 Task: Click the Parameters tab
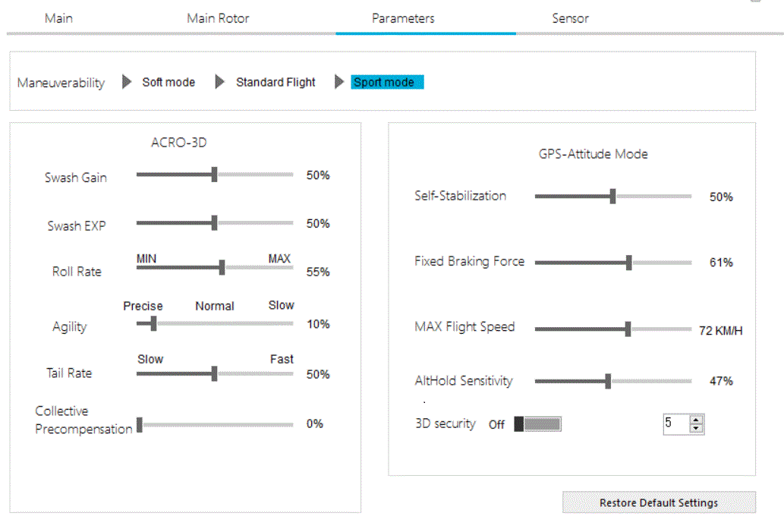(x=403, y=18)
